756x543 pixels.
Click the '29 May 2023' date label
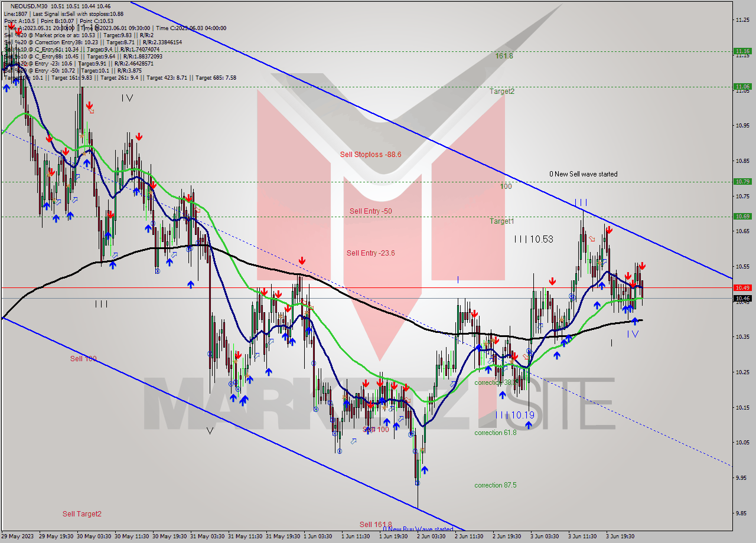(x=18, y=537)
